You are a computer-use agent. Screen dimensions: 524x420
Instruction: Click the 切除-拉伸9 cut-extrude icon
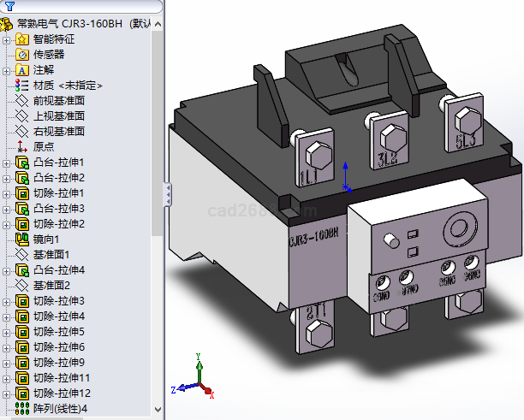pyautogui.click(x=22, y=363)
